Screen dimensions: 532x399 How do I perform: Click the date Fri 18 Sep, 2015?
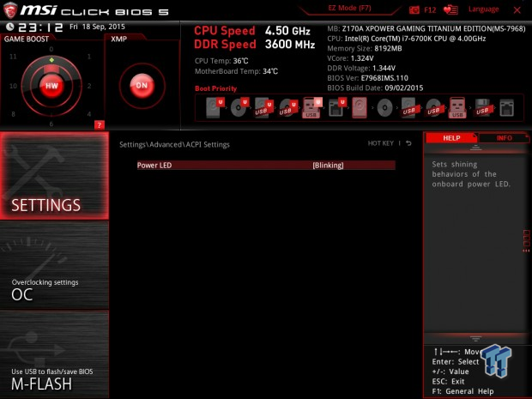coord(97,27)
